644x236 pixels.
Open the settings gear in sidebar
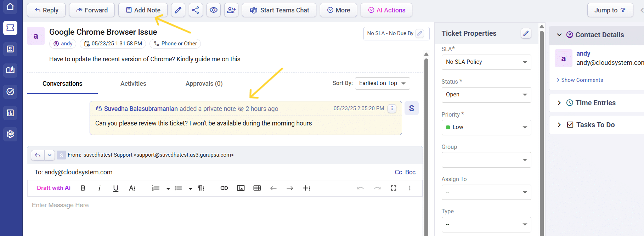pos(10,134)
